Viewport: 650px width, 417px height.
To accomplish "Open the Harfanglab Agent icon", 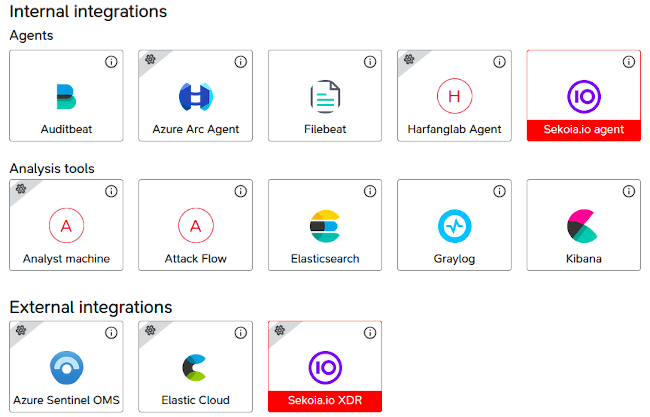I will 454,96.
